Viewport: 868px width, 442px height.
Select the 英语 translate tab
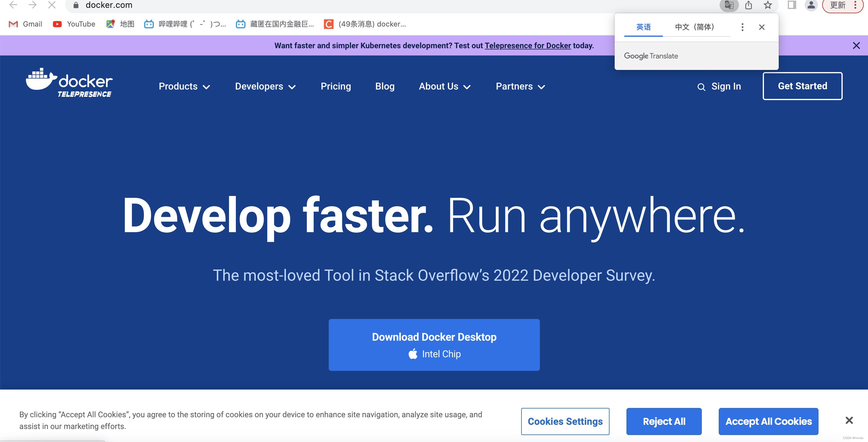[x=643, y=27]
